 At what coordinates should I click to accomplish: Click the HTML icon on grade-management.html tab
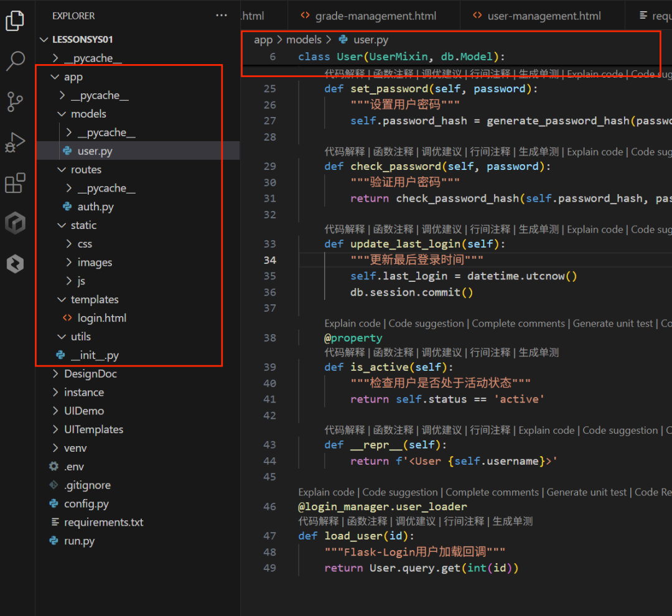click(x=305, y=16)
